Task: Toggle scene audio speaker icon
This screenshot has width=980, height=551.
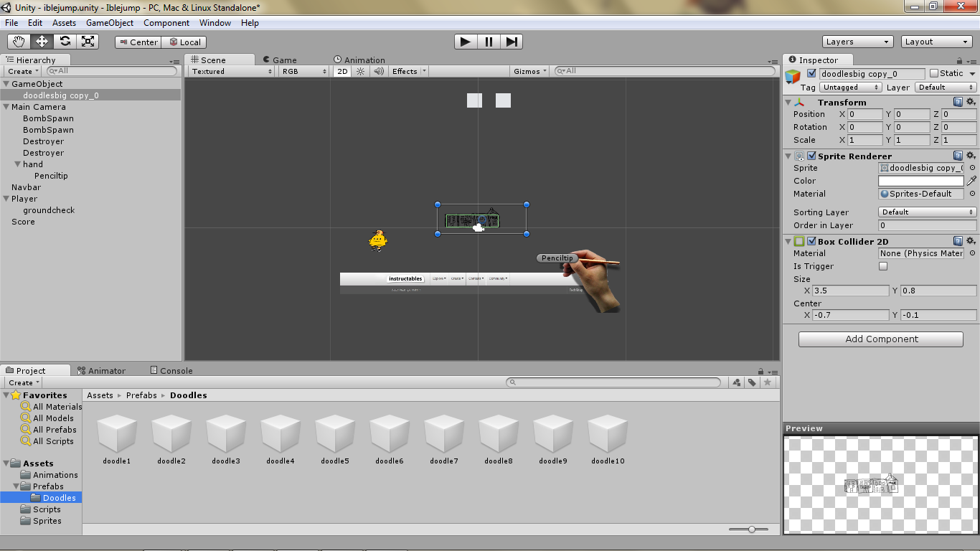Action: tap(378, 71)
